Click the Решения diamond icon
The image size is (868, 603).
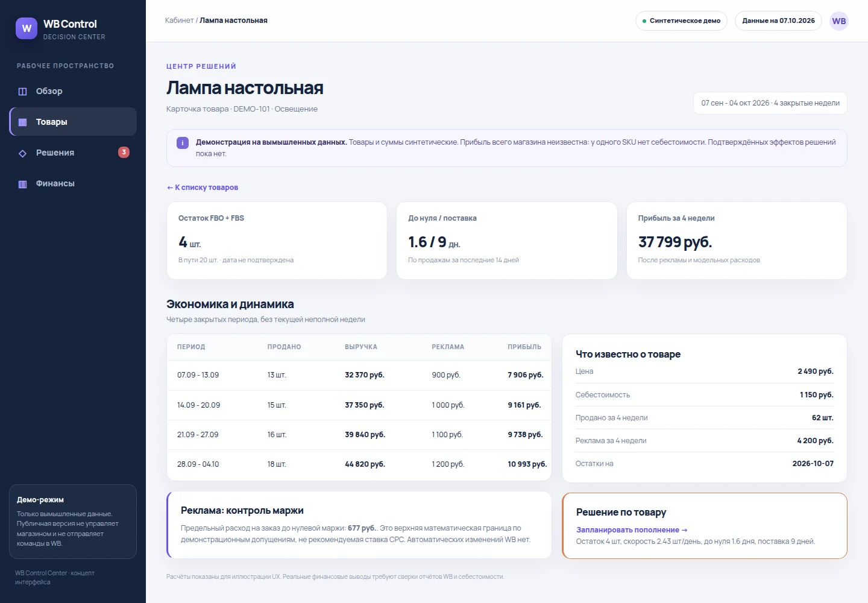pos(23,153)
